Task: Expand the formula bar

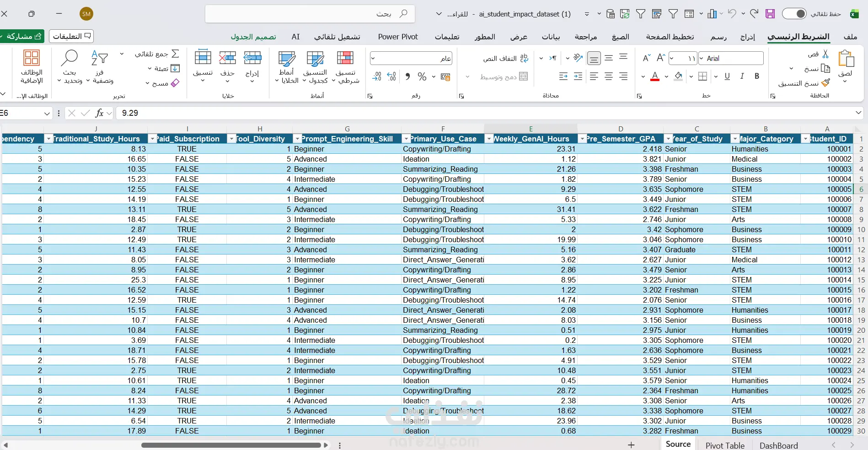Action: coord(858,113)
